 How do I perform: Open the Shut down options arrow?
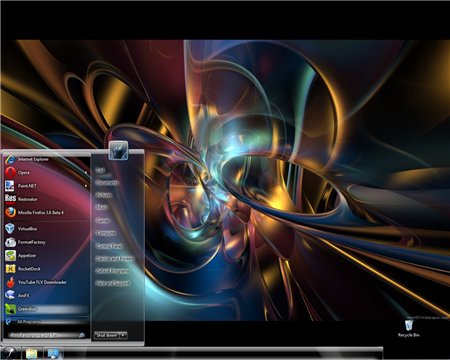click(x=123, y=335)
